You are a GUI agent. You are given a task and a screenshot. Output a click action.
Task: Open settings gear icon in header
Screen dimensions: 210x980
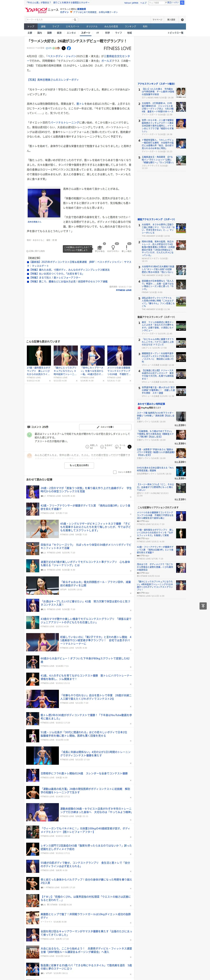tap(182, 20)
